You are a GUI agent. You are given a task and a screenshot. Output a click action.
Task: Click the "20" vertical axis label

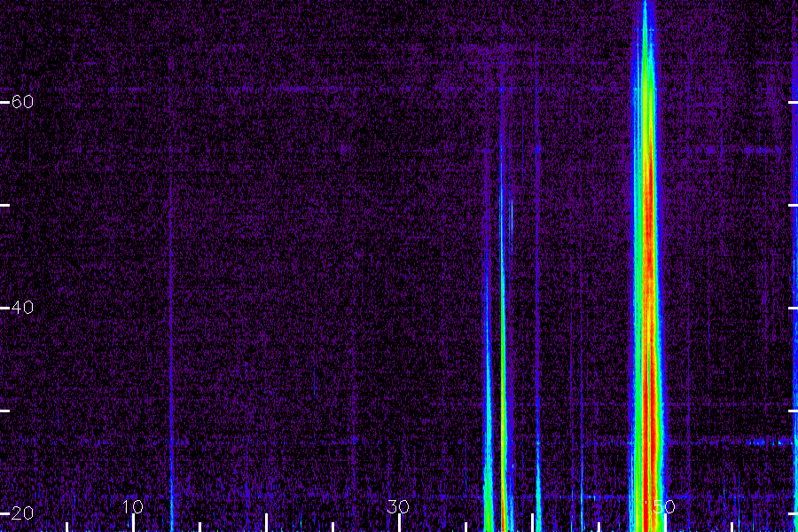22,513
